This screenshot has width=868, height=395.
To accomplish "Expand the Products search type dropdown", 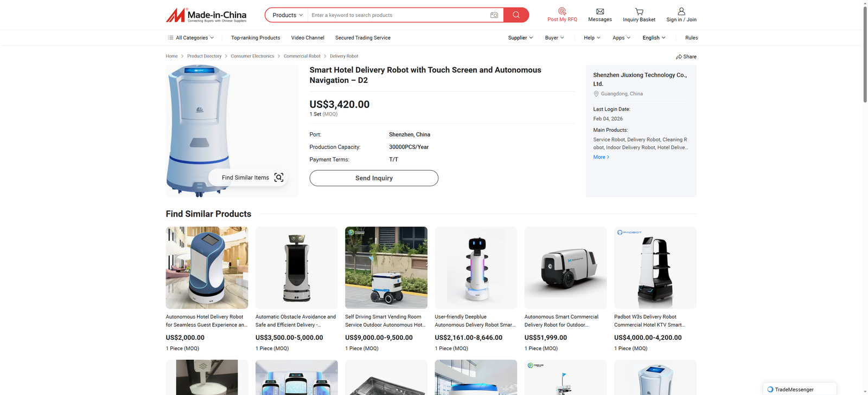I will click(288, 15).
